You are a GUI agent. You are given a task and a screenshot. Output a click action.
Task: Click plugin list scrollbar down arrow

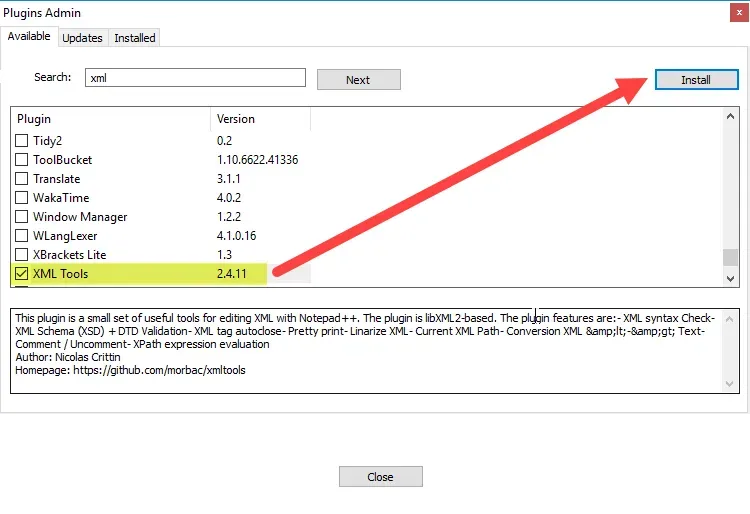tap(730, 279)
